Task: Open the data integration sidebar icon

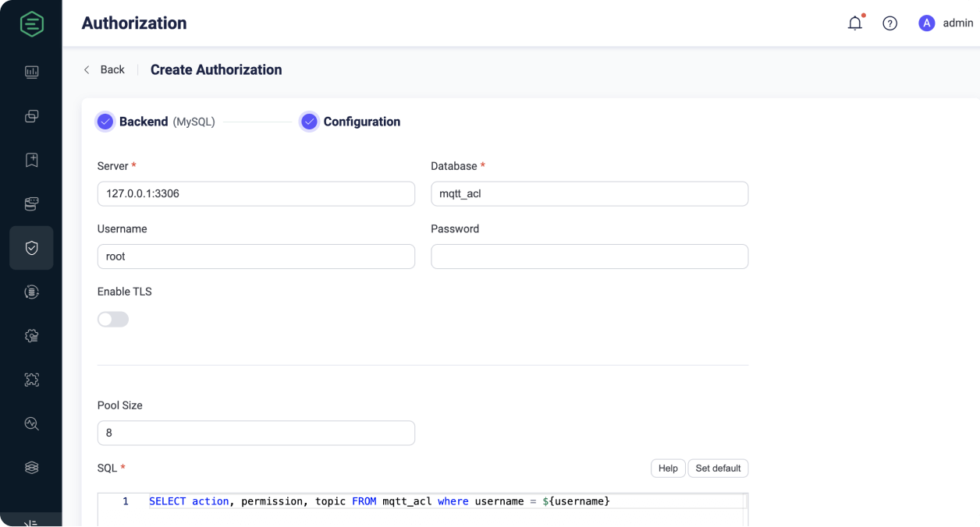Action: (x=31, y=292)
